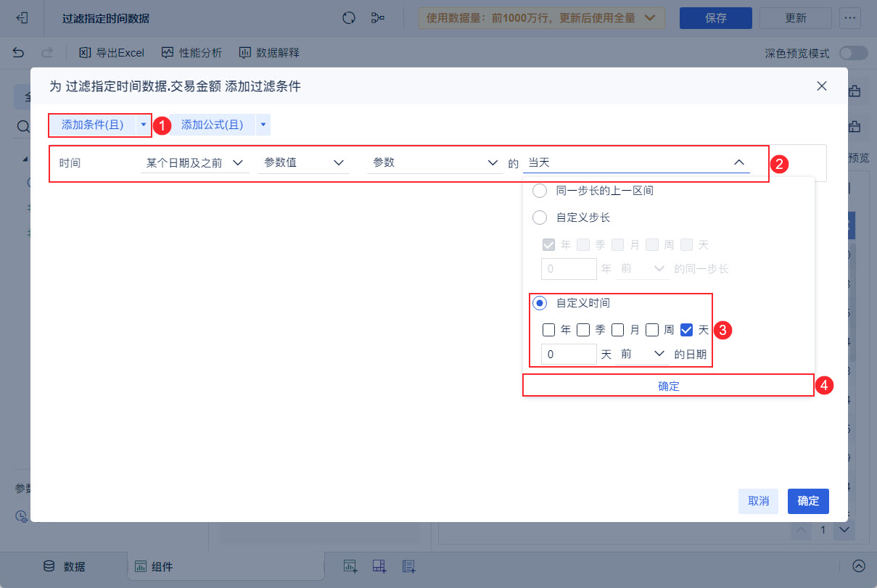Open the 添加条件(且) dropdown arrow
The width and height of the screenshot is (877, 588).
tap(144, 125)
